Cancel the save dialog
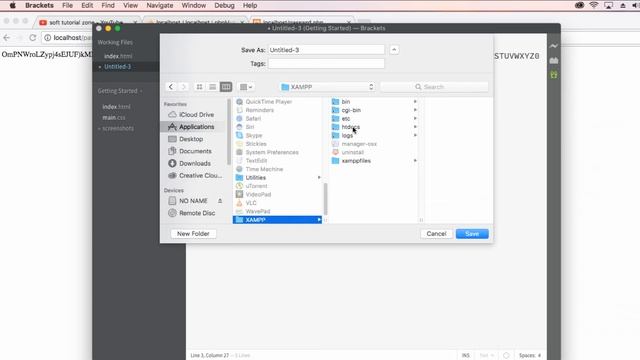The width and height of the screenshot is (640, 360). (436, 234)
